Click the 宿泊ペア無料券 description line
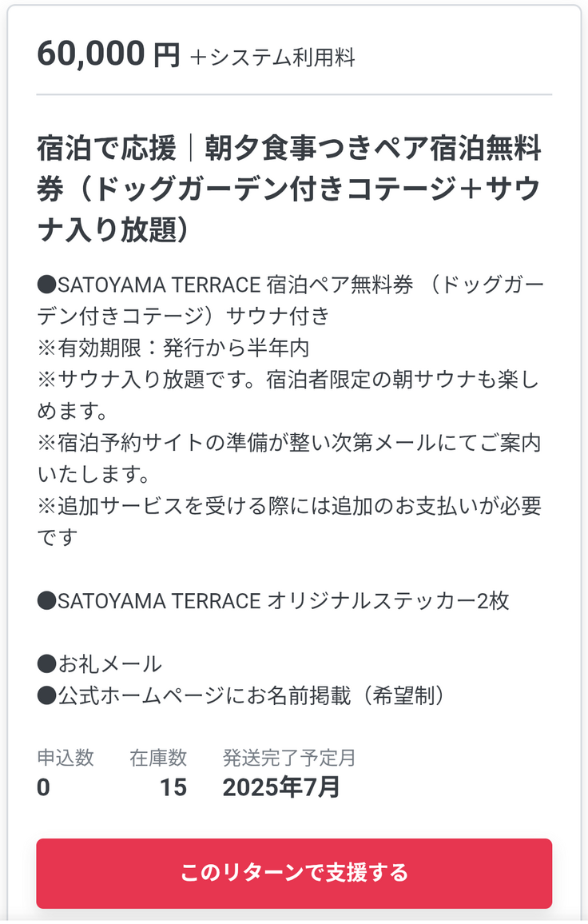 pos(291,300)
